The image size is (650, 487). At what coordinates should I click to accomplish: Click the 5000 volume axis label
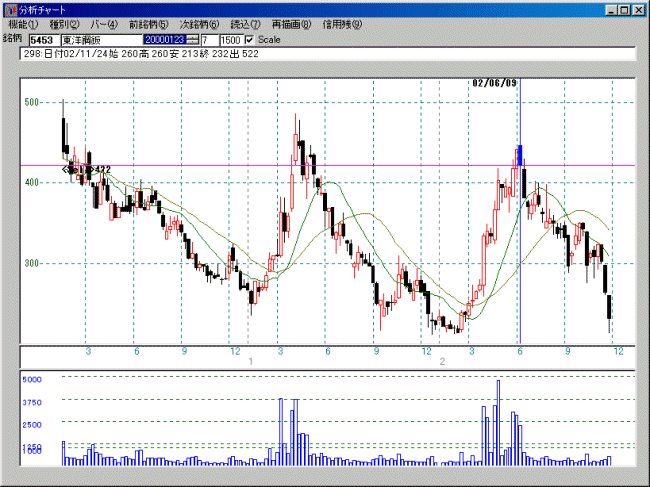point(32,380)
